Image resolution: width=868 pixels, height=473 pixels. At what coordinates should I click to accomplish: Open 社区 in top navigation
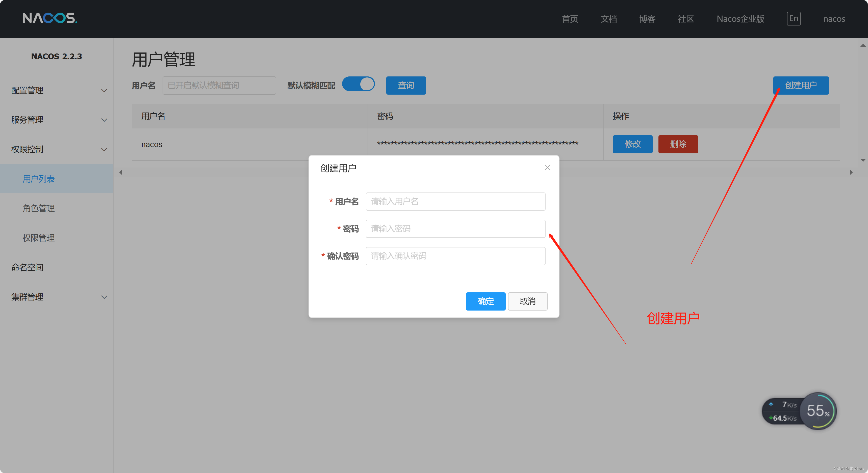pyautogui.click(x=686, y=19)
